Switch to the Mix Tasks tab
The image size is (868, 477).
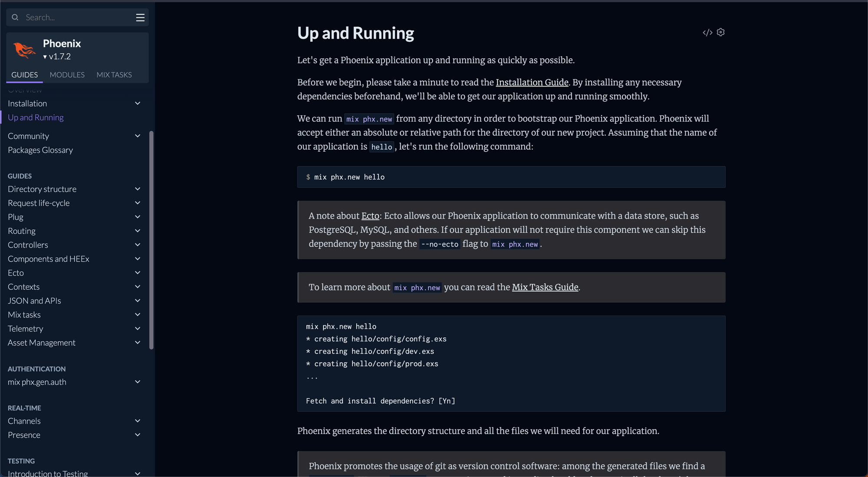(x=114, y=75)
